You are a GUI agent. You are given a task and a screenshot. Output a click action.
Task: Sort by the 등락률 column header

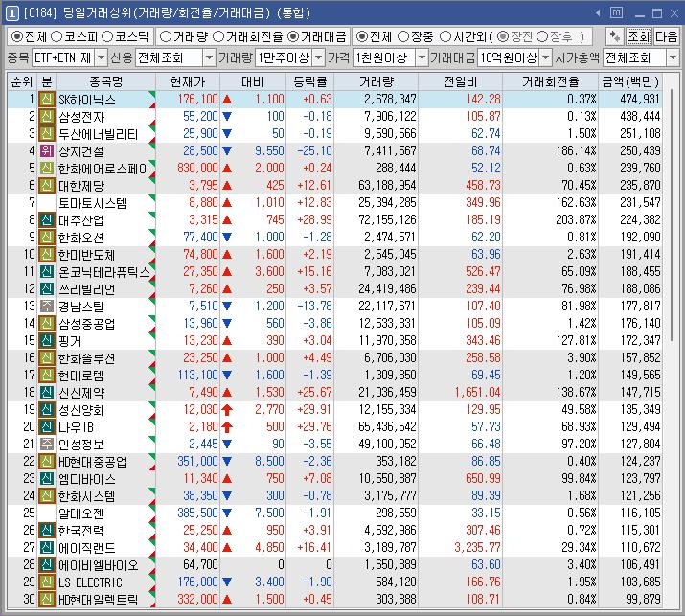pyautogui.click(x=309, y=81)
